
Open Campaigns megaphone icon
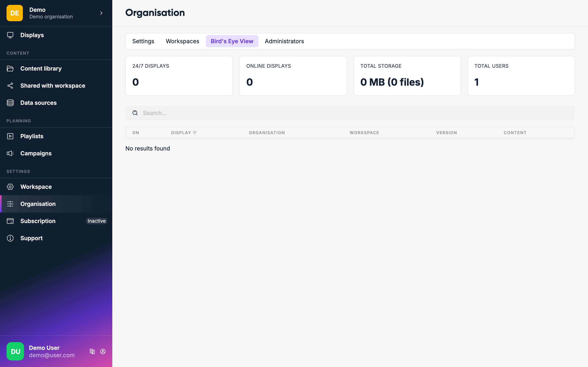click(x=10, y=153)
